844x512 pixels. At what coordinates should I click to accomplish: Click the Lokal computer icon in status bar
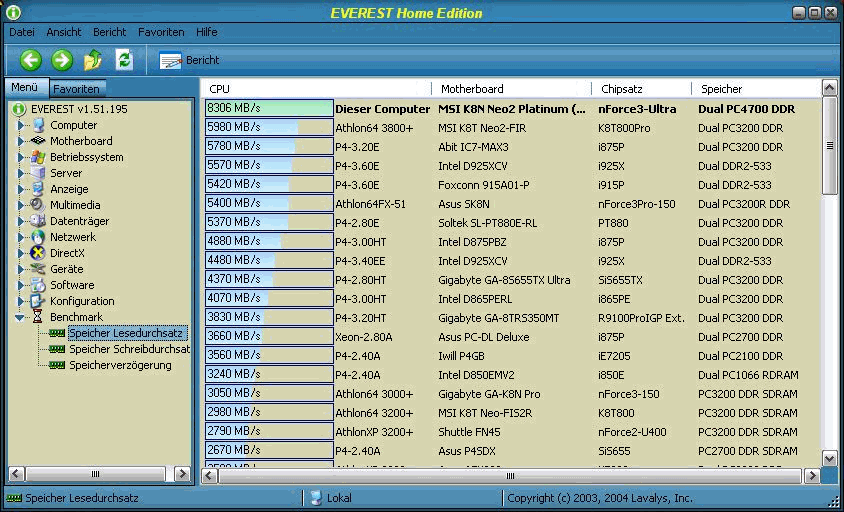[x=316, y=498]
